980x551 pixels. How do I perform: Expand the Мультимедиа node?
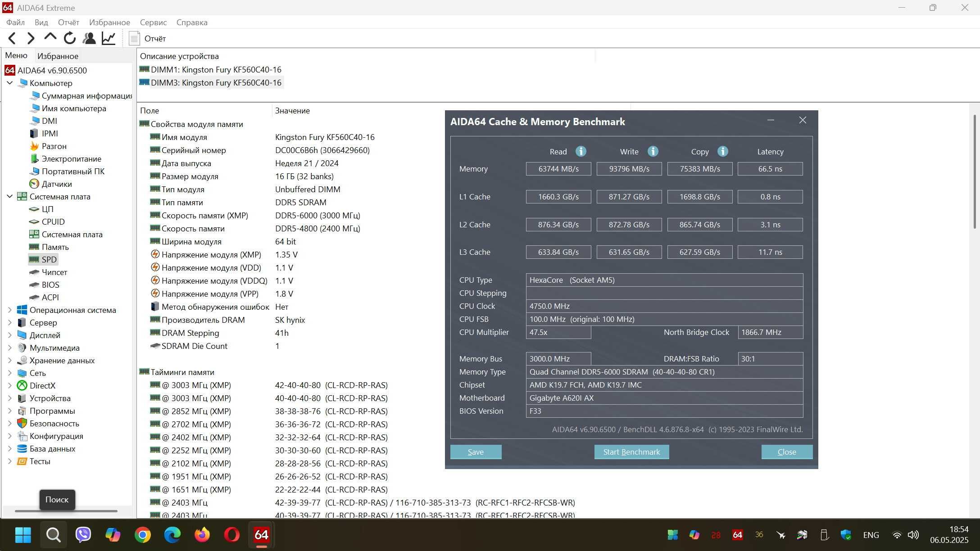pyautogui.click(x=9, y=348)
